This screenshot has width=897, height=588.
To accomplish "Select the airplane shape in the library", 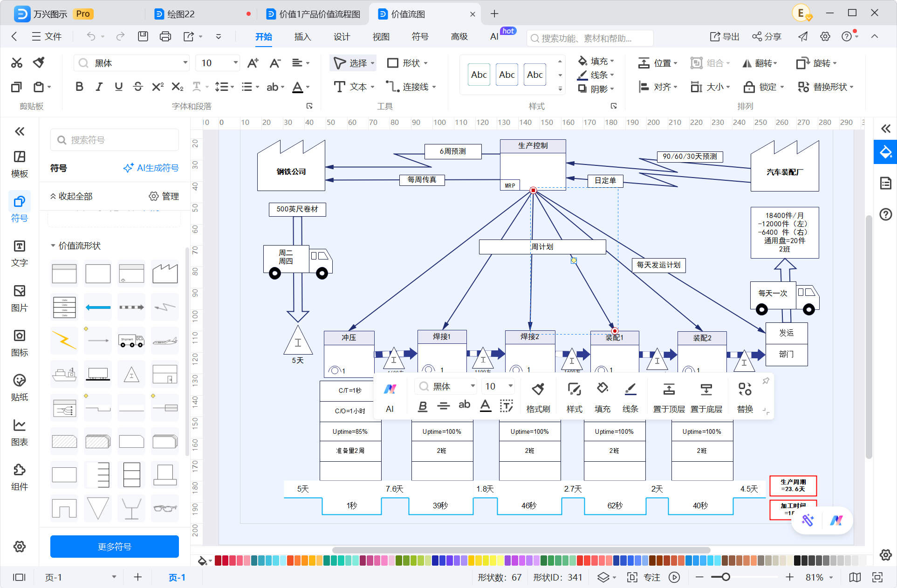I will (x=165, y=341).
